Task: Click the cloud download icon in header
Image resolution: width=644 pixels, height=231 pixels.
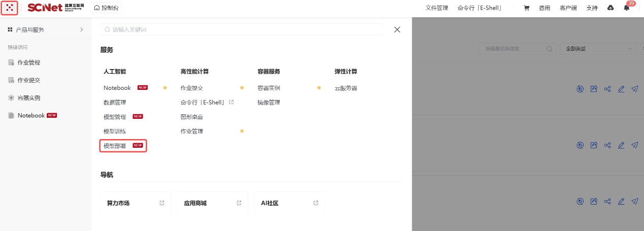Action: pyautogui.click(x=611, y=8)
